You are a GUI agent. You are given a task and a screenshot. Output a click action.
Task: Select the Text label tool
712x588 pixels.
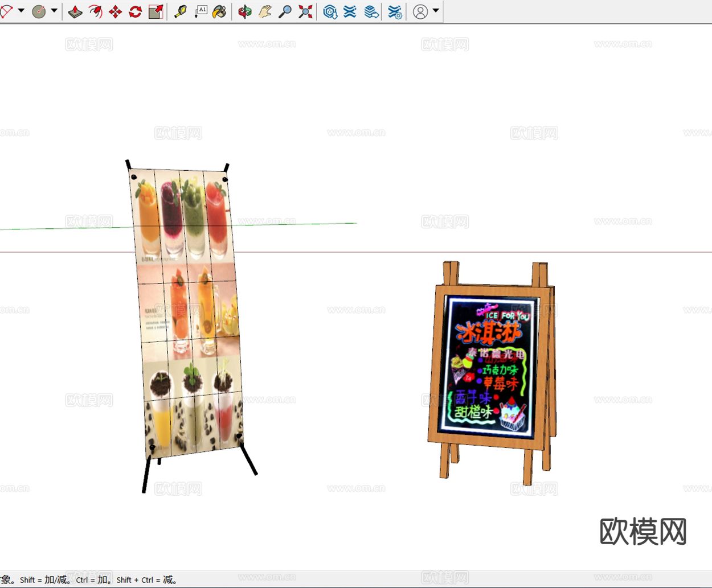(200, 11)
